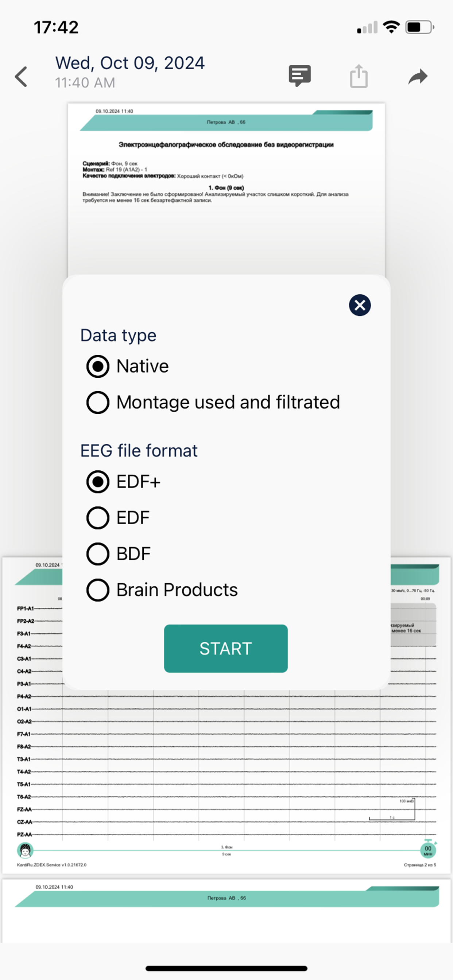
Task: Open the comments speech bubble icon
Action: tap(299, 76)
